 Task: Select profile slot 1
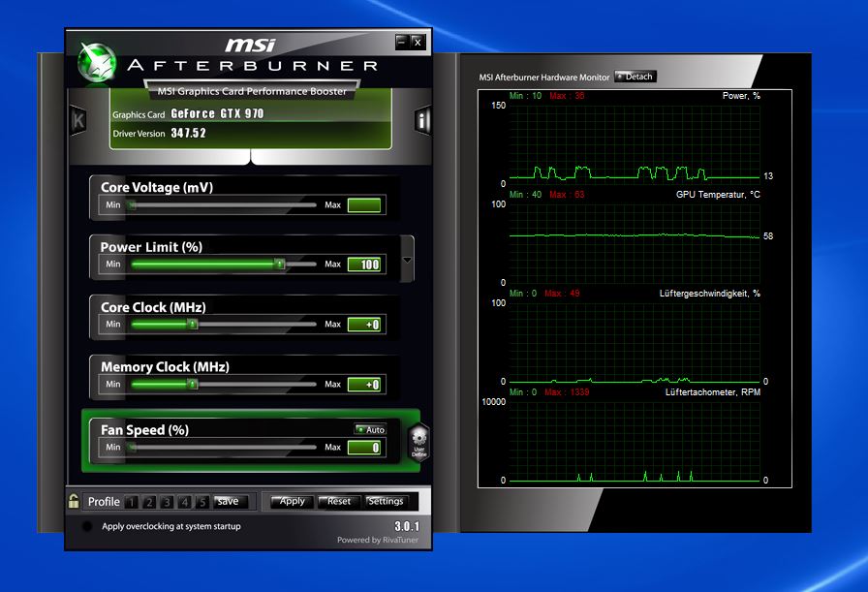pos(131,502)
